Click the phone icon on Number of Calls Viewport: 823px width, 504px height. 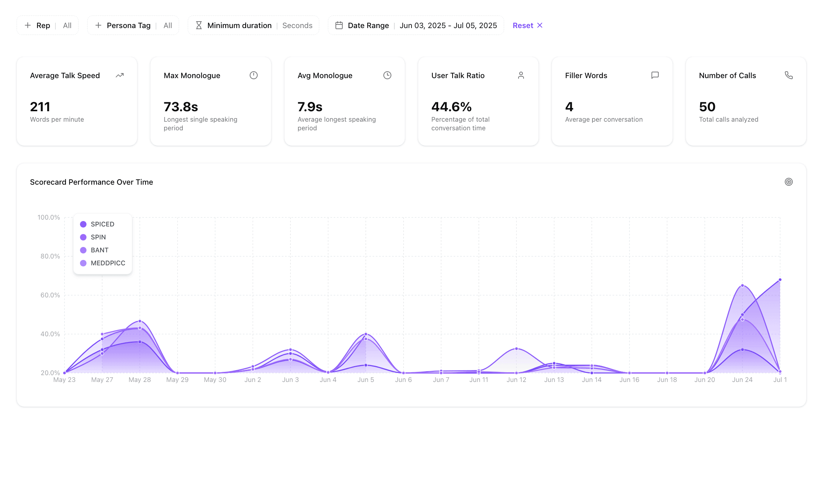[x=789, y=75]
